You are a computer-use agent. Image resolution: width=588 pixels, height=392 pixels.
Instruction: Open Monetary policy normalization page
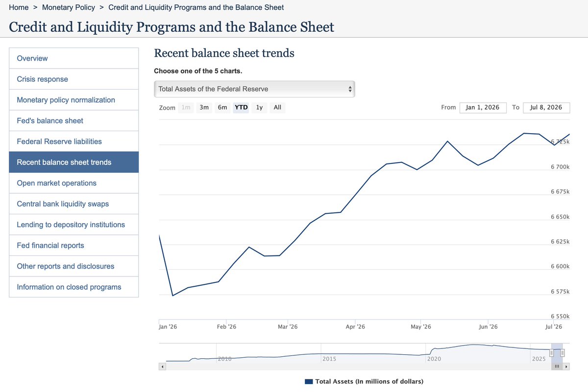pyautogui.click(x=74, y=100)
